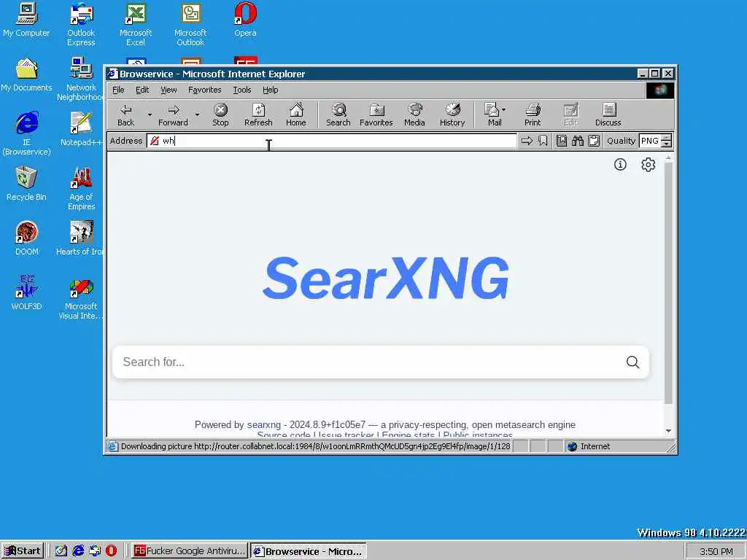Click the bookmarked page icon left of binoculars
Viewport: 747px width, 560px height.
tap(562, 141)
